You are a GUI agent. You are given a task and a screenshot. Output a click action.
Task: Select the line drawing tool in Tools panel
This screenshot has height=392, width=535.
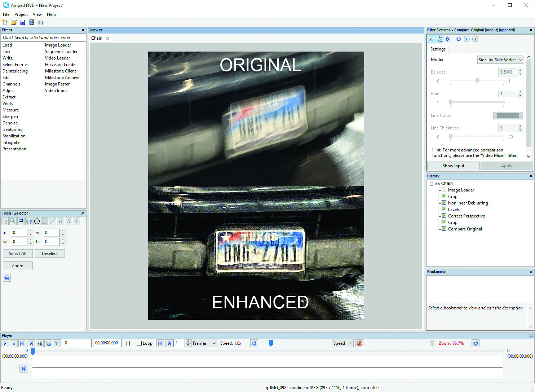(x=53, y=221)
